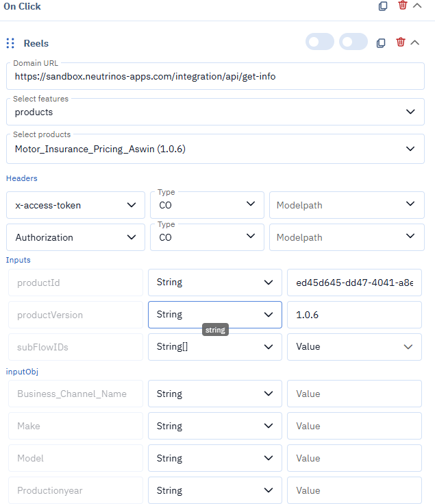Duplicate the Reels block with copy icon
Viewport: 435px width, 504px height.
(x=382, y=43)
